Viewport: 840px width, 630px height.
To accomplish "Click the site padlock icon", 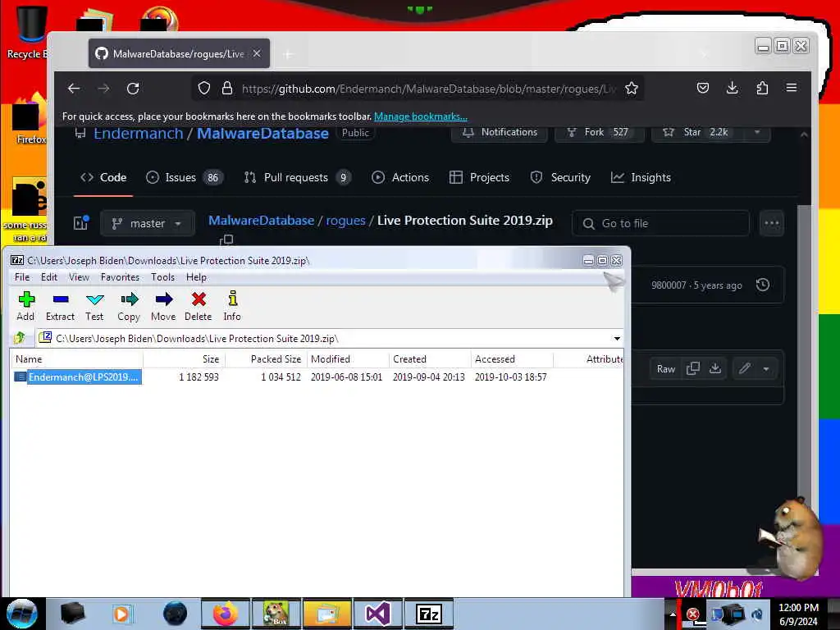I will (x=227, y=89).
